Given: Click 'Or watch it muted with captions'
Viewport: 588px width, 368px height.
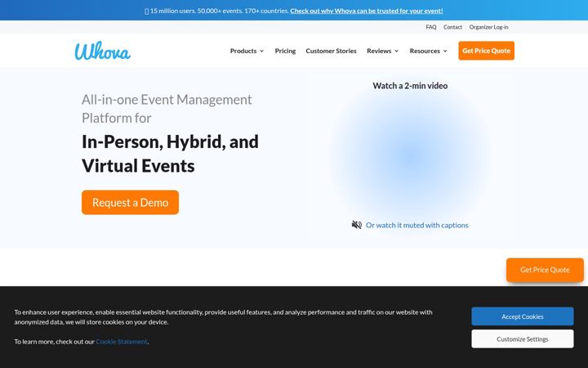Looking at the screenshot, I should tap(417, 225).
